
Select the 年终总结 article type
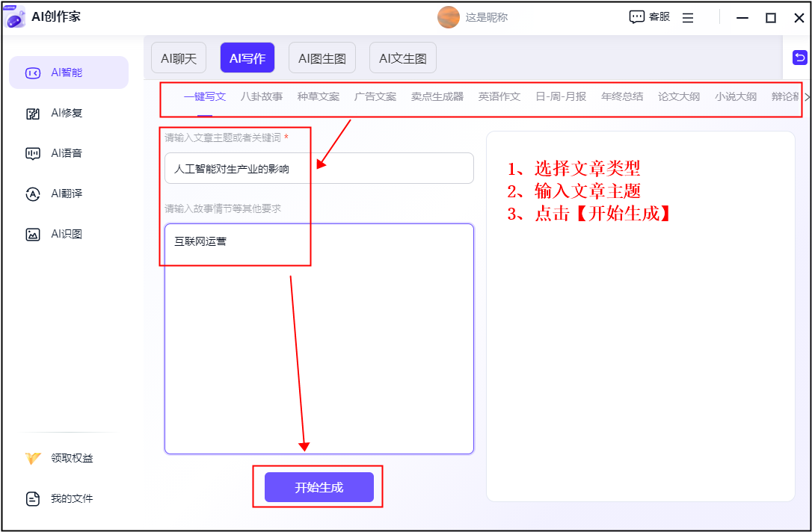tap(622, 97)
